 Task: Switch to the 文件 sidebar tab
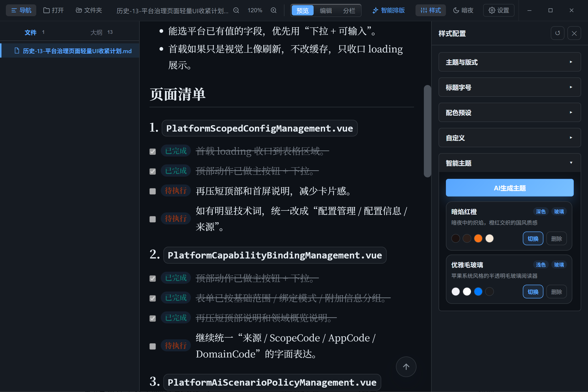click(x=35, y=32)
